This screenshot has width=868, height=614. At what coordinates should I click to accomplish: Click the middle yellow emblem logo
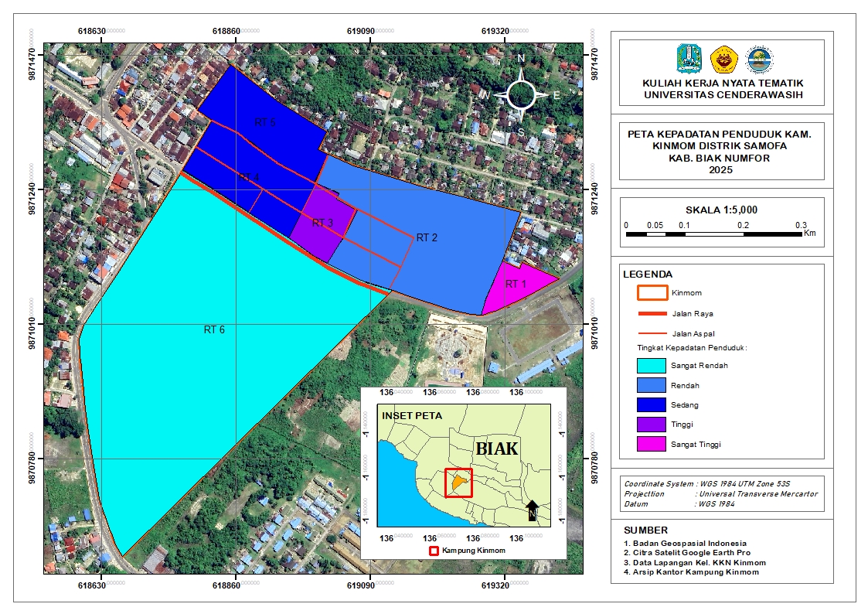click(723, 59)
